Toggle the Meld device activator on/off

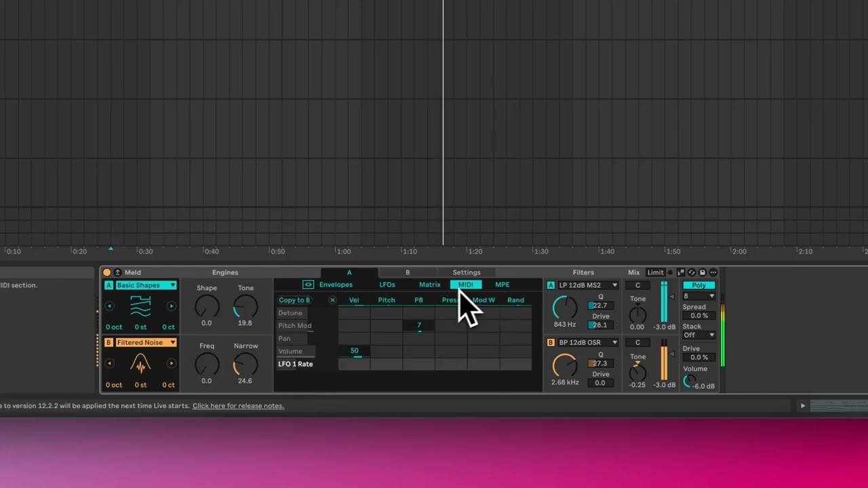(x=107, y=272)
